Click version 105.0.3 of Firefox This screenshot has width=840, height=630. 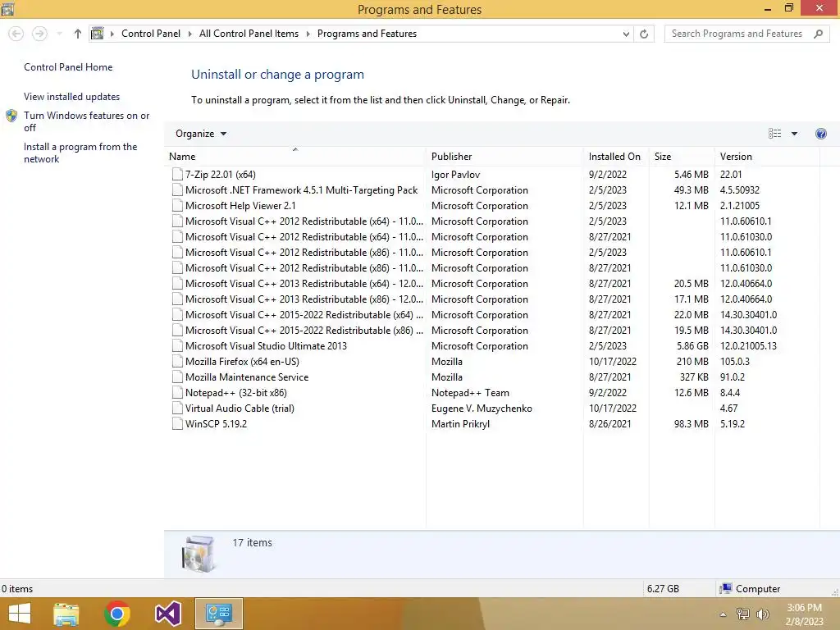click(734, 361)
